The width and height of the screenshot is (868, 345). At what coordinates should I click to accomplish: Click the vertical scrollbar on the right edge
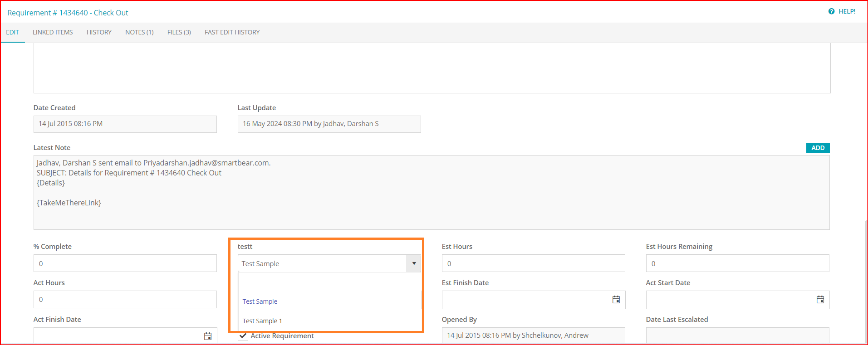coord(866,281)
